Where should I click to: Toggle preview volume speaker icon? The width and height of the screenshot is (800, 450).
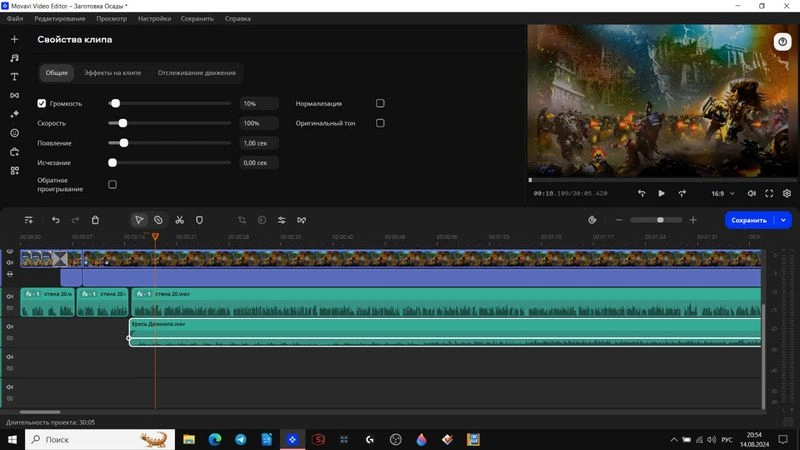click(x=752, y=193)
